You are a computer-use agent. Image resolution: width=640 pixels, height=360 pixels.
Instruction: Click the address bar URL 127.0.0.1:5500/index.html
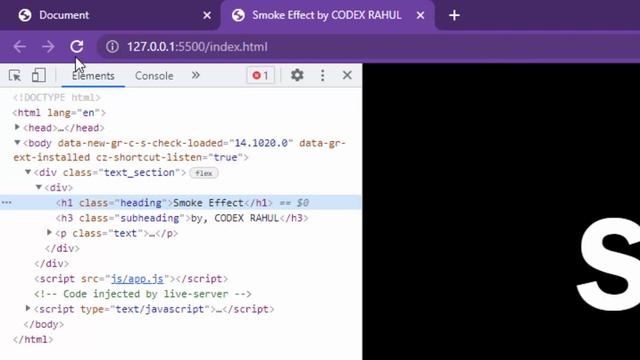click(x=197, y=47)
